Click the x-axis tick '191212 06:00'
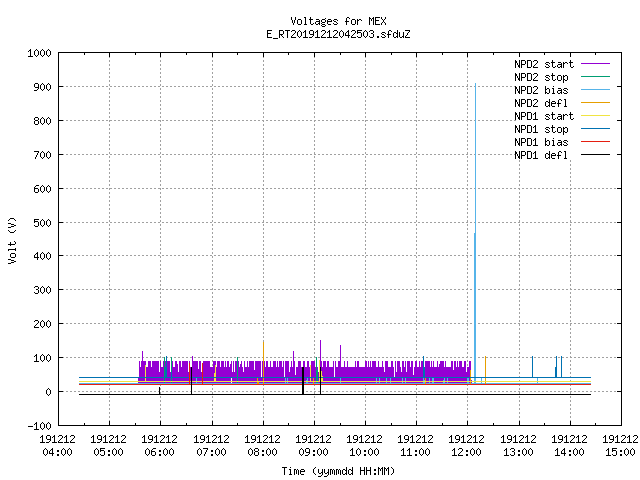Image resolution: width=640 pixels, height=480 pixels. 160,446
